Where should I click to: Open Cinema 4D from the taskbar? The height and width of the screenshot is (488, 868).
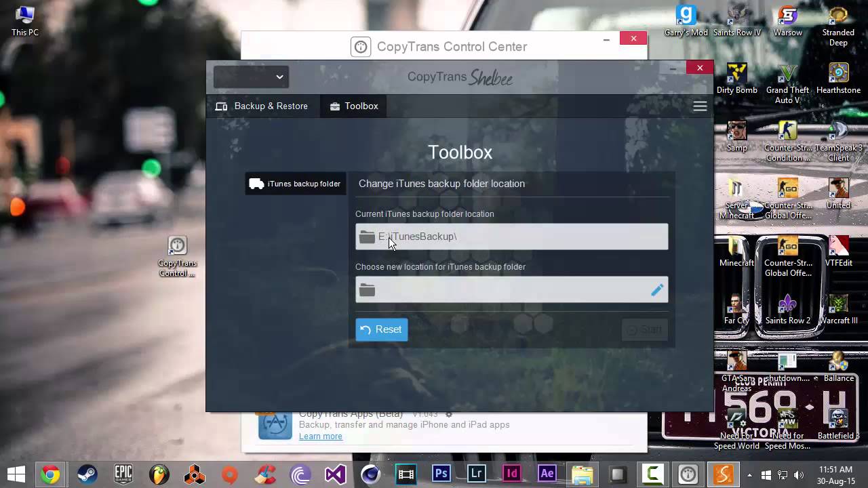tap(370, 474)
